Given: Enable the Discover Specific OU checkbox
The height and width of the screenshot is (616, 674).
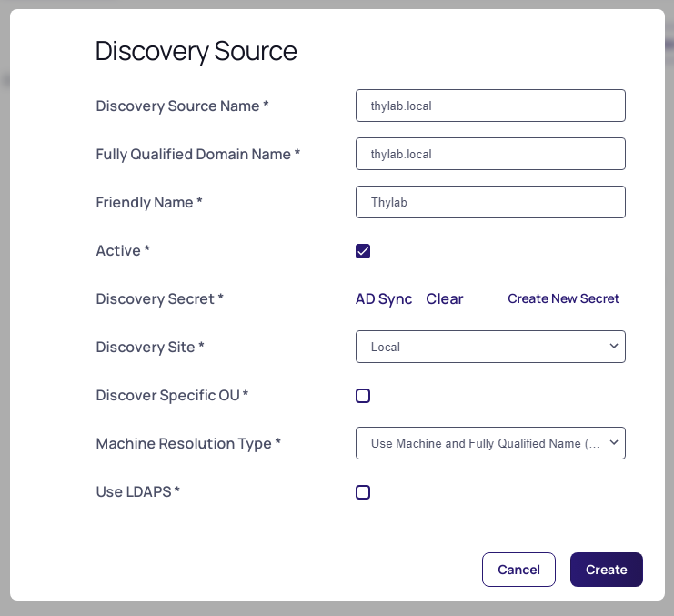Looking at the screenshot, I should tap(363, 396).
